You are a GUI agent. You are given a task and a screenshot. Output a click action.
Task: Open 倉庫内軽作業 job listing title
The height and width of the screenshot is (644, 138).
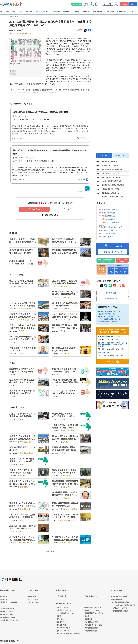41,112
